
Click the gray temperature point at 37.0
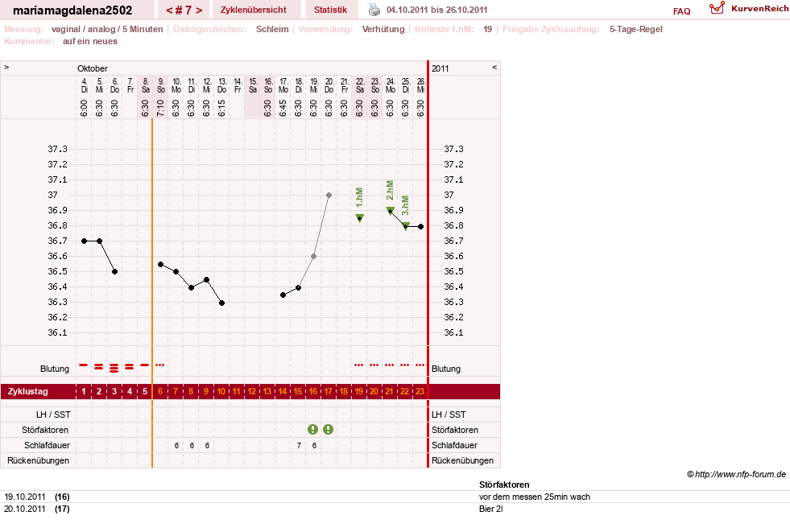329,196
